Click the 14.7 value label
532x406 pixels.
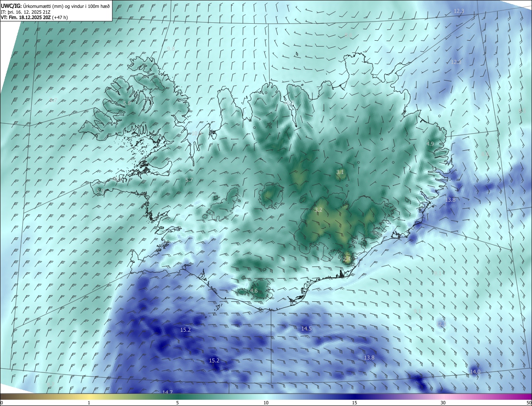[x=167, y=392]
